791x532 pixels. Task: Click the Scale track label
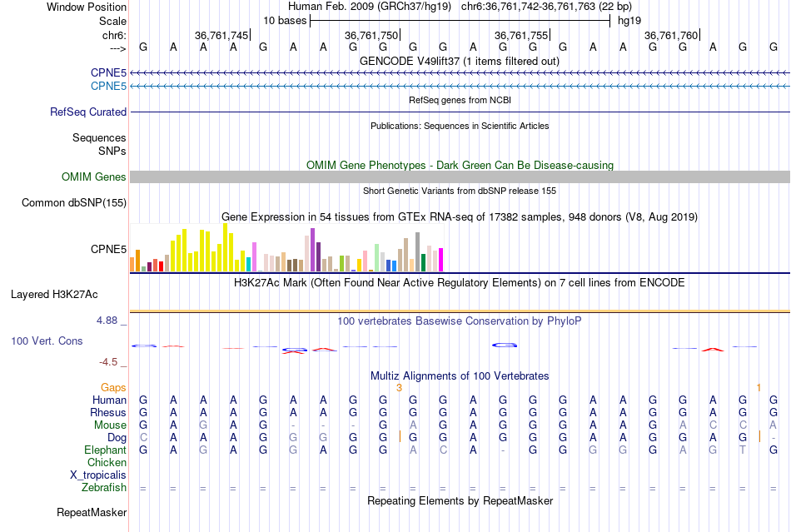pyautogui.click(x=112, y=21)
